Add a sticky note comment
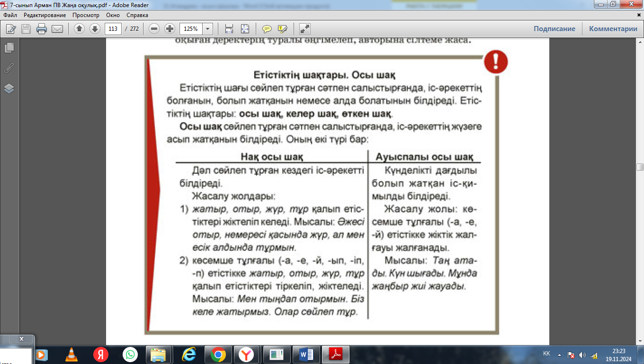Image resolution: width=644 pixels, height=364 pixels. click(x=267, y=29)
